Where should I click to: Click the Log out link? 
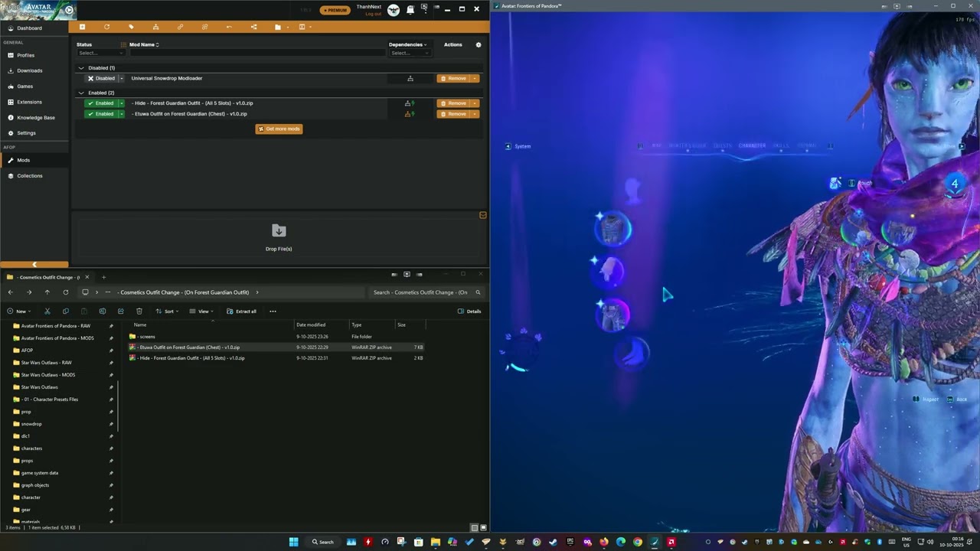373,14
